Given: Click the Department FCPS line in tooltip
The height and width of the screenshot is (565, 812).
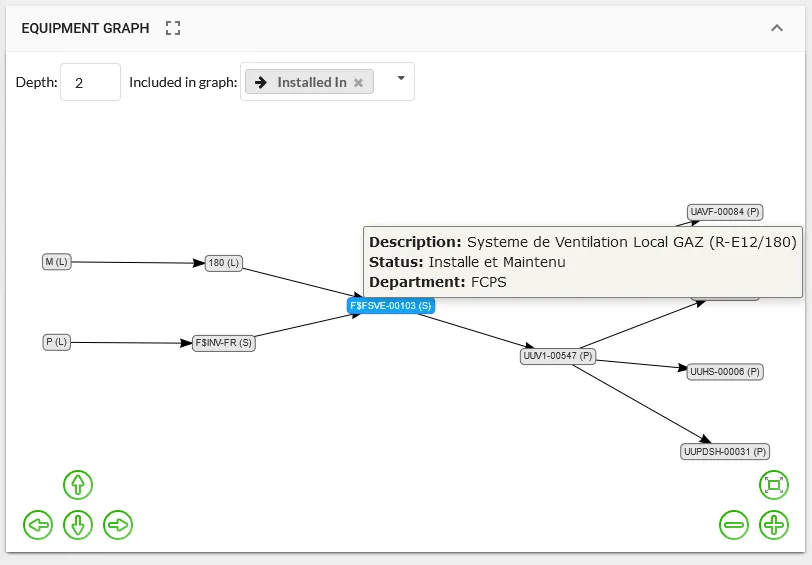Looking at the screenshot, I should [438, 282].
